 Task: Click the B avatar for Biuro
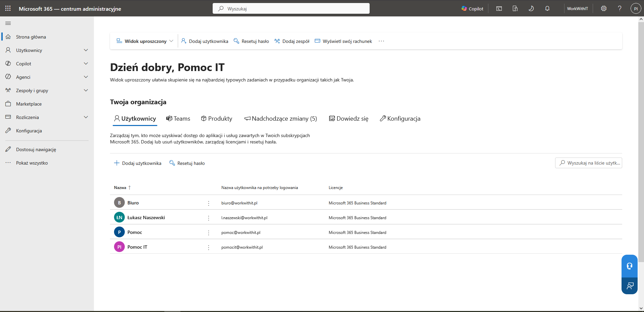point(119,203)
